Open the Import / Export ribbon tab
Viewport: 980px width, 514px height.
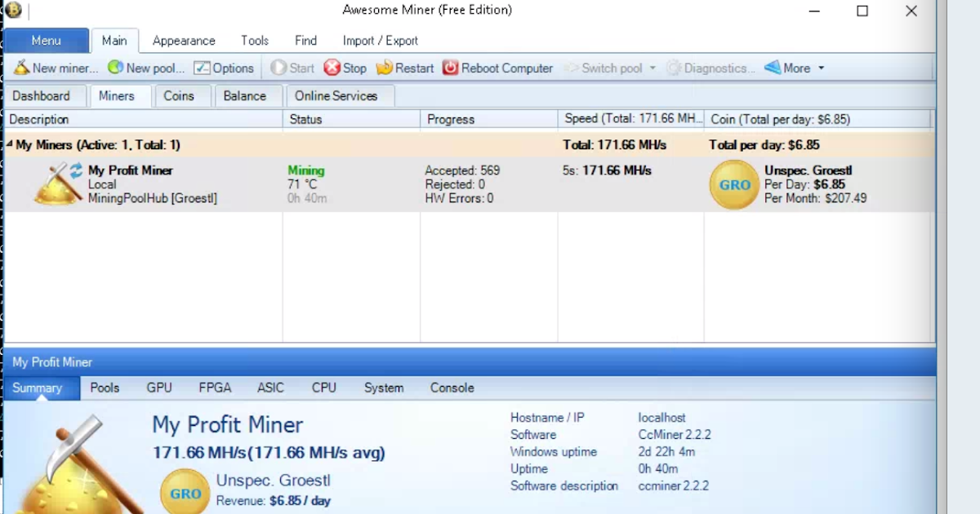click(381, 41)
